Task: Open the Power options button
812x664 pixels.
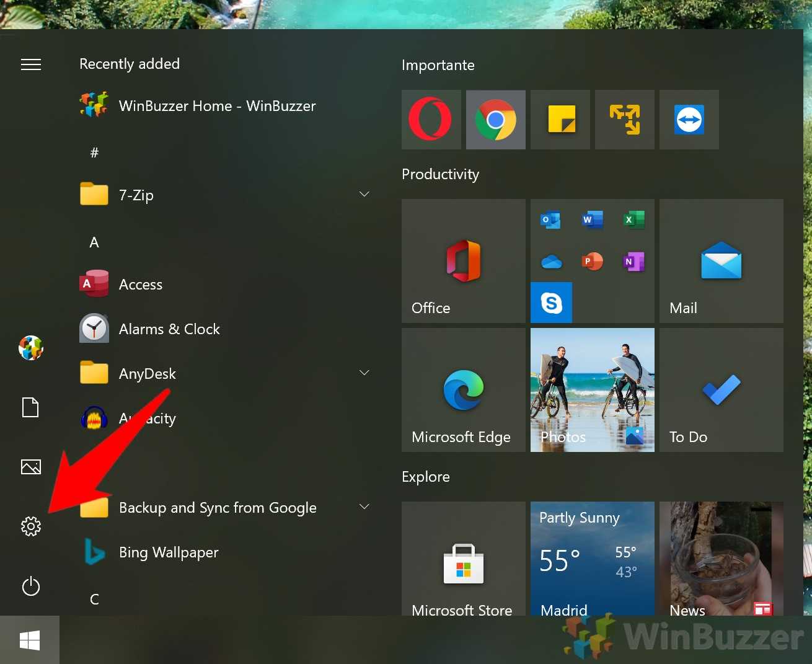Action: point(31,586)
